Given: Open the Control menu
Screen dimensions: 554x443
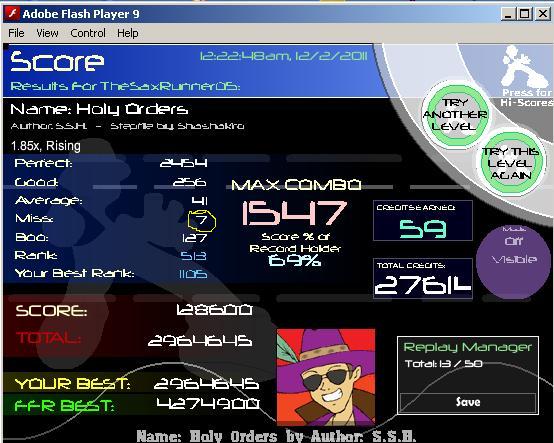Looking at the screenshot, I should (x=88, y=33).
